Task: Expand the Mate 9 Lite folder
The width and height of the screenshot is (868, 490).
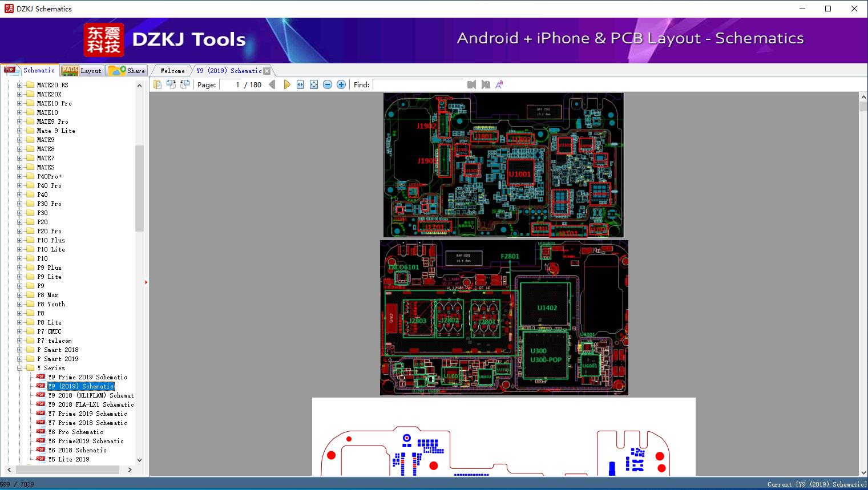Action: (19, 131)
